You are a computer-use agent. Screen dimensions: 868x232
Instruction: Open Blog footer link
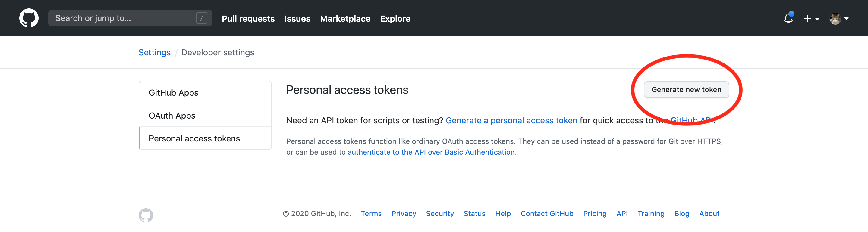pyautogui.click(x=682, y=214)
